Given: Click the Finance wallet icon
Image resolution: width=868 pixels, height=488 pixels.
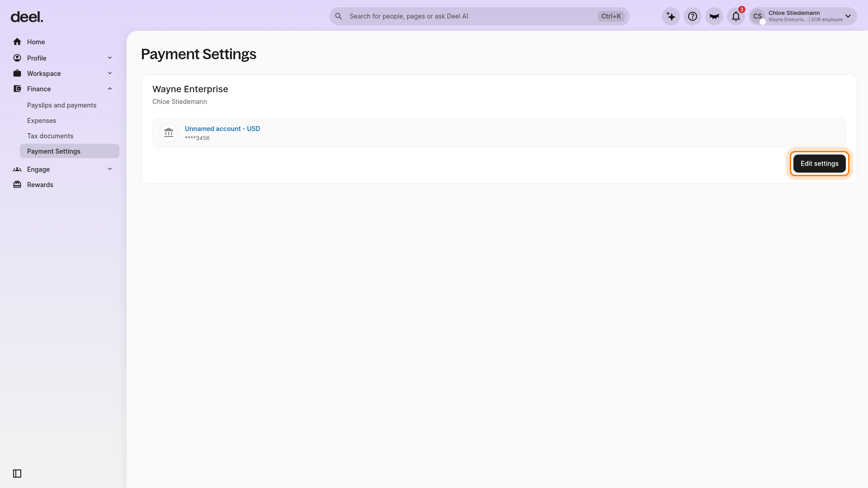Looking at the screenshot, I should 17,89.
